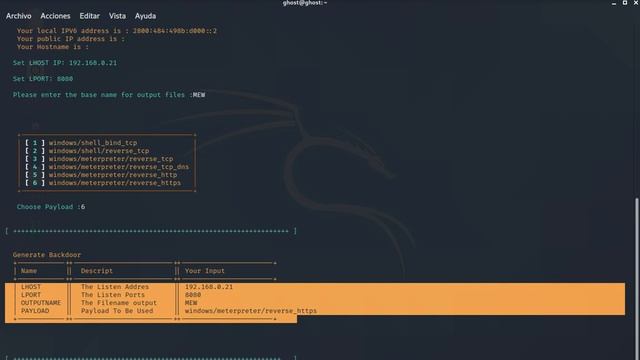Open the Acciones menu

55,16
